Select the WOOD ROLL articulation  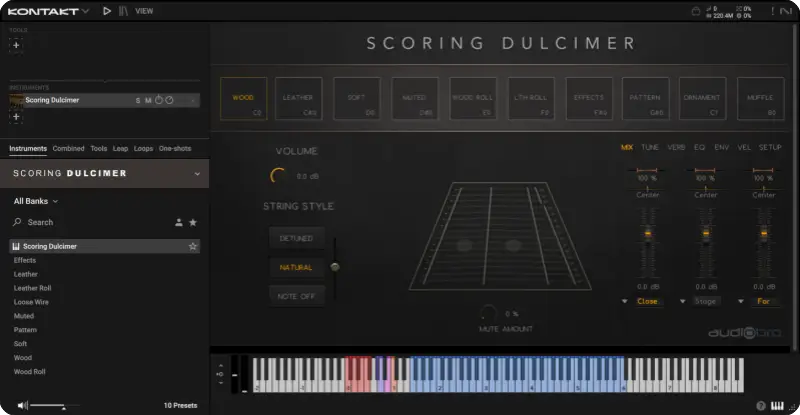click(473, 99)
